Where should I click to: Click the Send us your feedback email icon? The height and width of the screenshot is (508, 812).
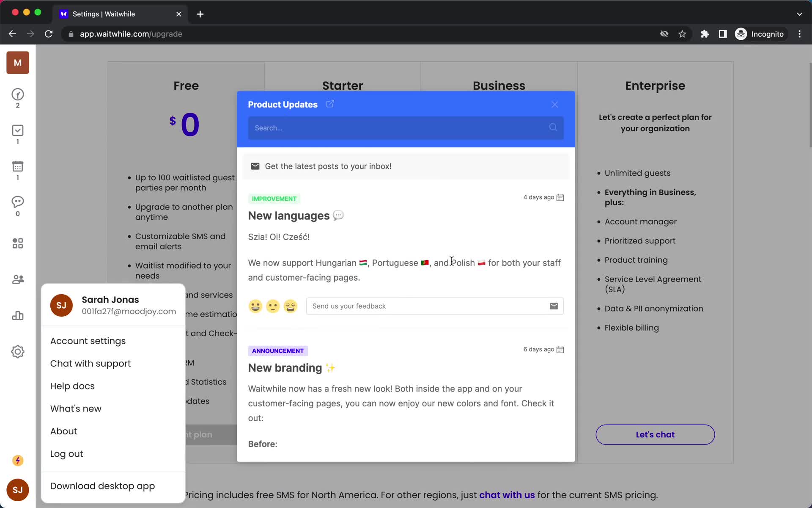[553, 306]
